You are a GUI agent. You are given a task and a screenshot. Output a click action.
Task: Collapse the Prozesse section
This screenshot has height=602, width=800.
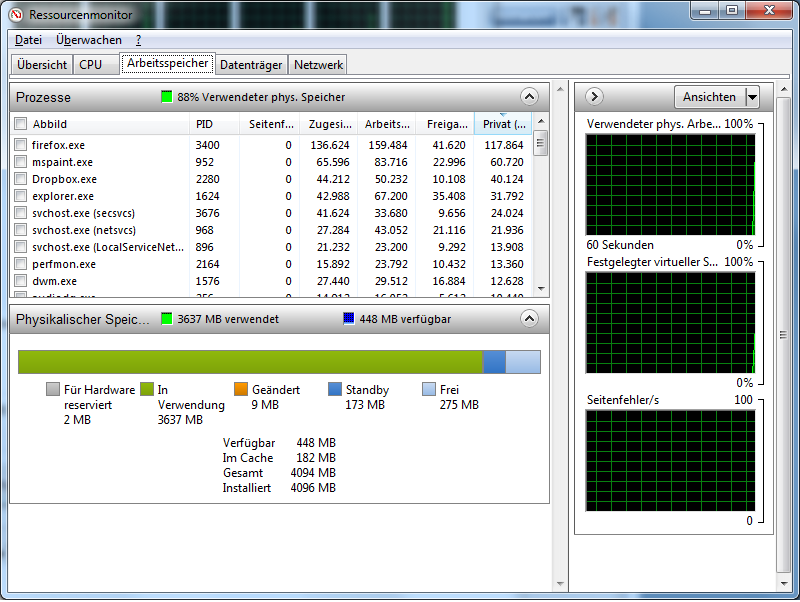pos(529,96)
